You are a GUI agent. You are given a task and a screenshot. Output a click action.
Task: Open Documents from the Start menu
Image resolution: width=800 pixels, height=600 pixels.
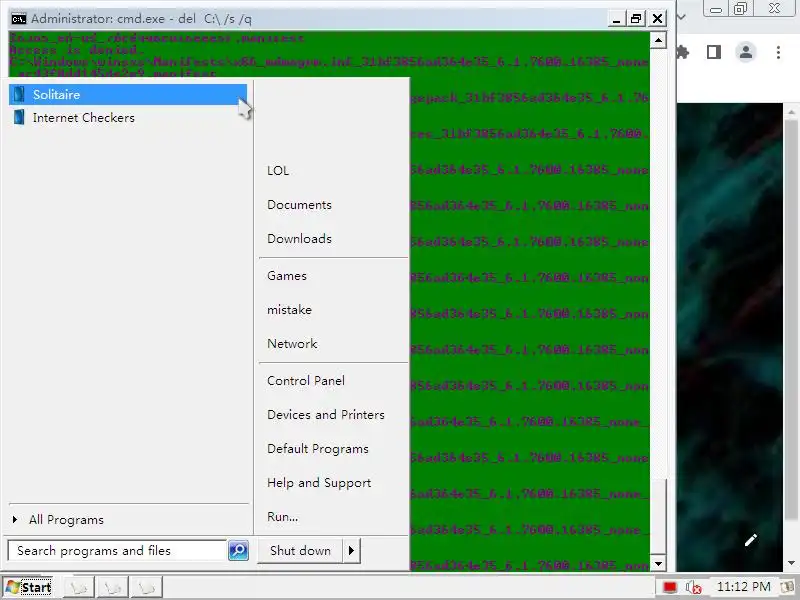point(299,205)
